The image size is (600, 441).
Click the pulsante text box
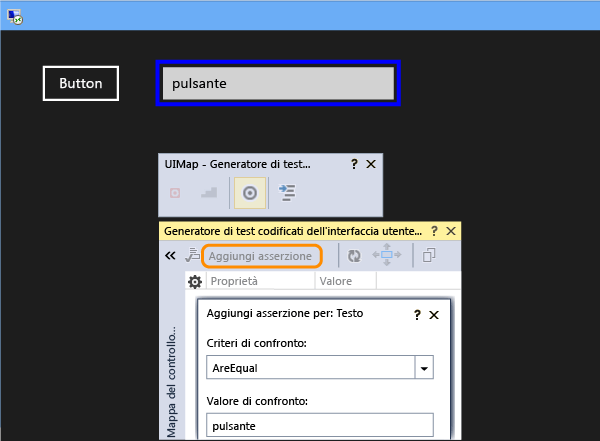tap(278, 83)
